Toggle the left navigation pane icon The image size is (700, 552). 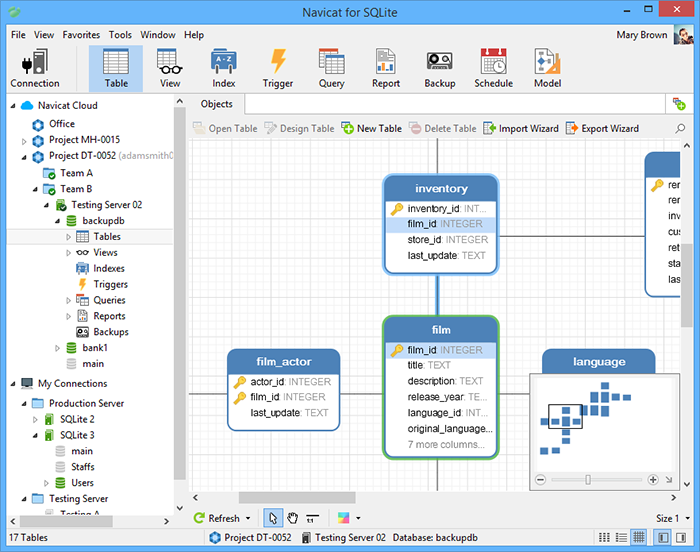pos(663,537)
